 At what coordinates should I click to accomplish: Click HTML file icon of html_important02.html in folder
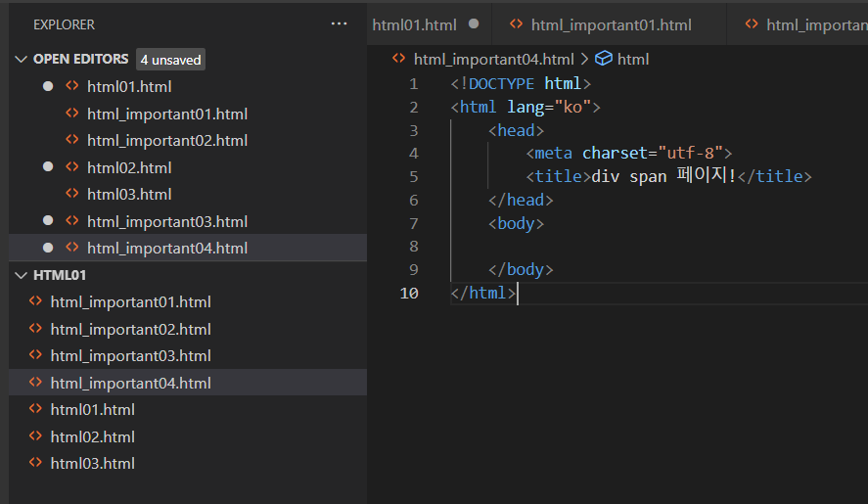click(35, 328)
